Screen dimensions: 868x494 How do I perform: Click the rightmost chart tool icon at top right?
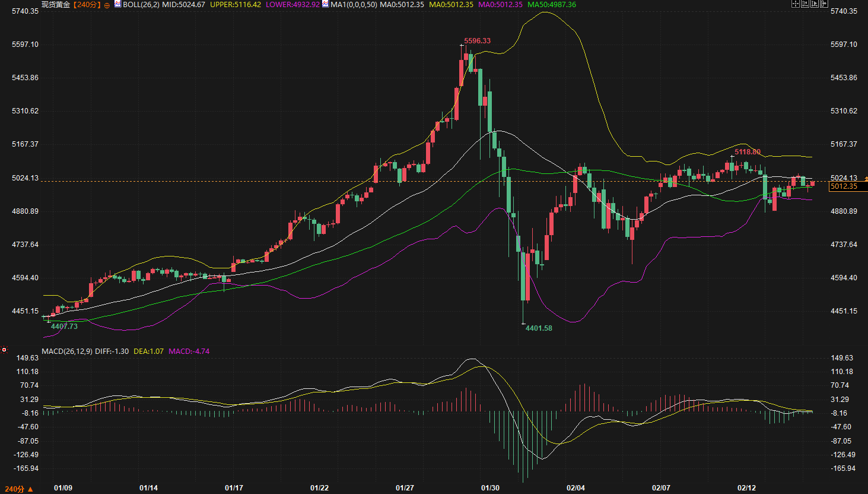click(x=824, y=4)
